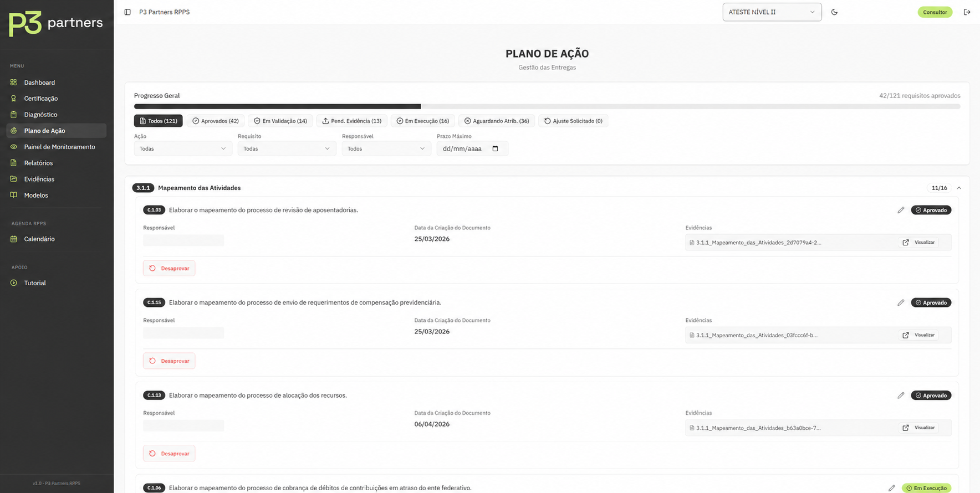Viewport: 980px width, 493px height.
Task: Click the C.1.03 action code badge
Action: coord(154,210)
